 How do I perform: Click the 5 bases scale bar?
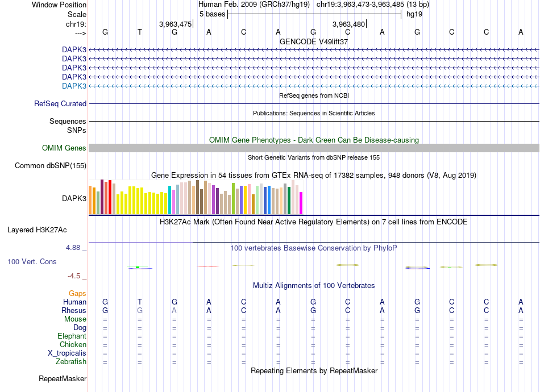click(314, 14)
